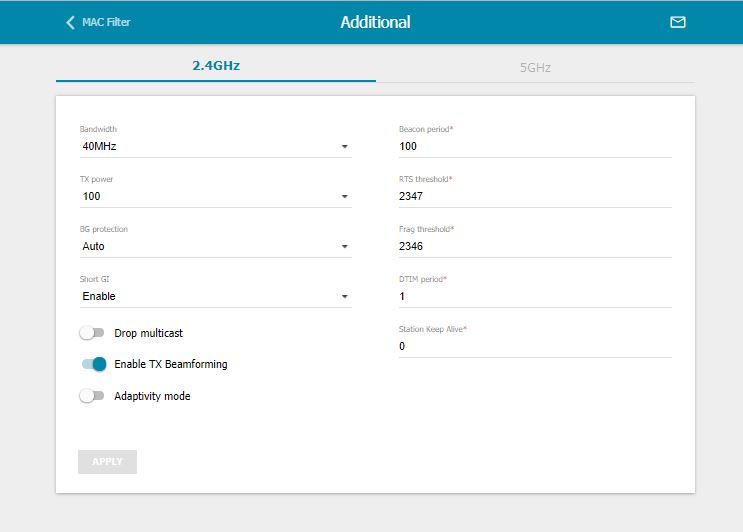
Task: Switch to the 5GHz tab
Action: click(535, 67)
